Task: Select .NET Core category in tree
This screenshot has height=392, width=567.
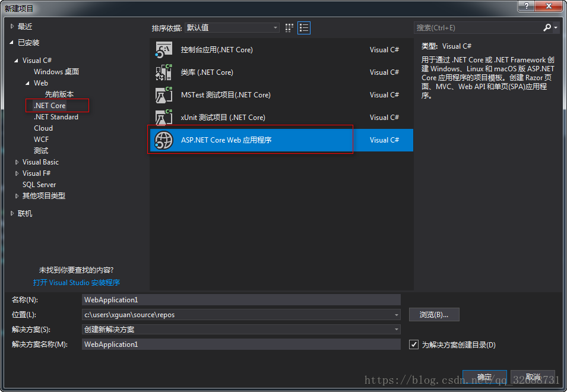Action: click(x=50, y=106)
